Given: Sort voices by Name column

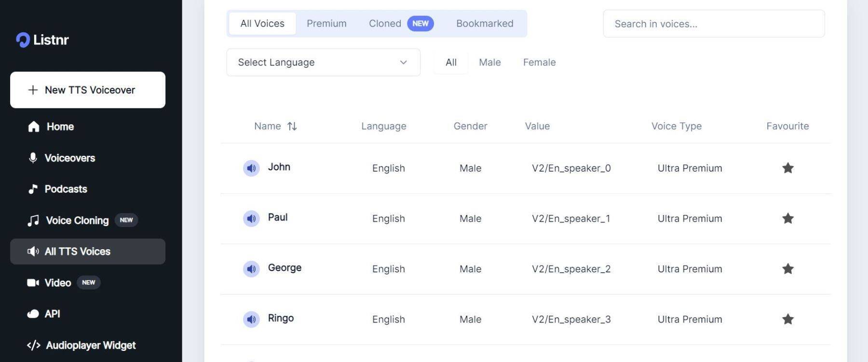Looking at the screenshot, I should [x=292, y=126].
